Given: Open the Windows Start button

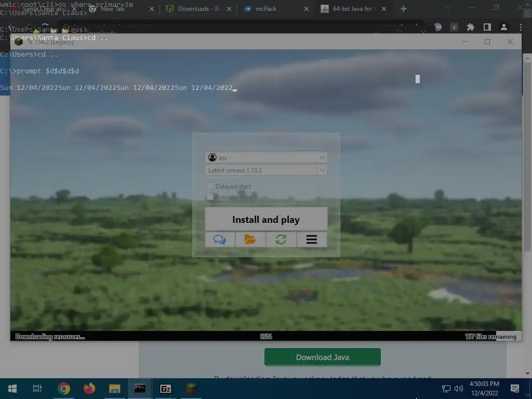Looking at the screenshot, I should tap(12, 389).
